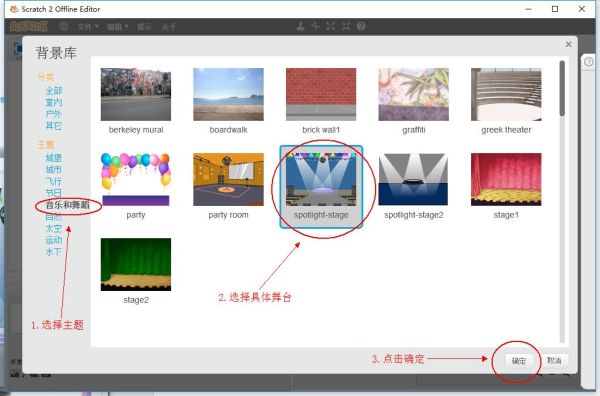
Task: Select the boardwalk backdrop thumbnail
Action: 228,95
